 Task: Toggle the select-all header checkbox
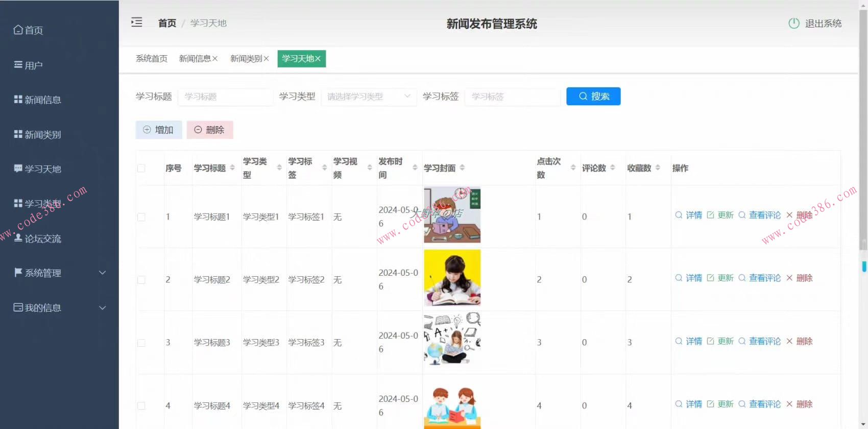[141, 168]
